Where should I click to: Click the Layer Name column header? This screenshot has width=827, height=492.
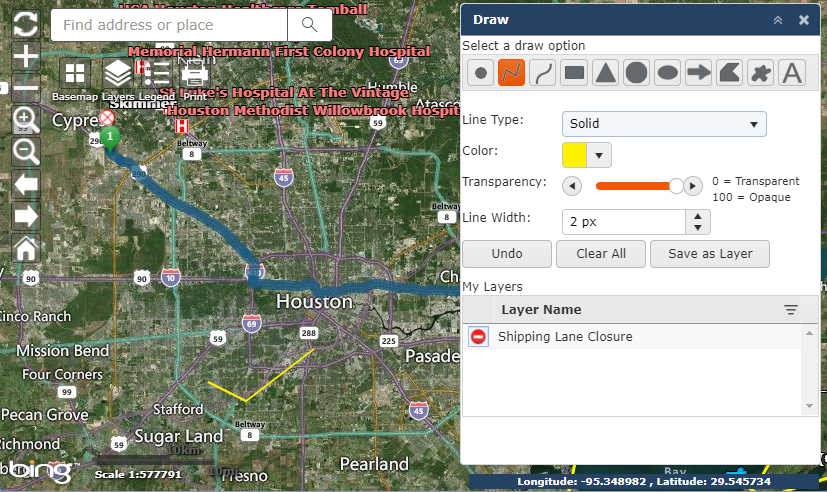[648, 310]
